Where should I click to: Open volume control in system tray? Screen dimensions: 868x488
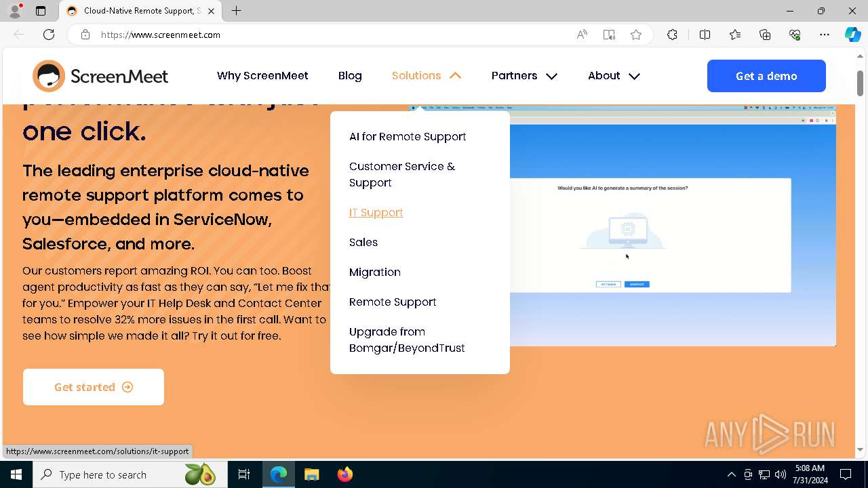coord(781,474)
